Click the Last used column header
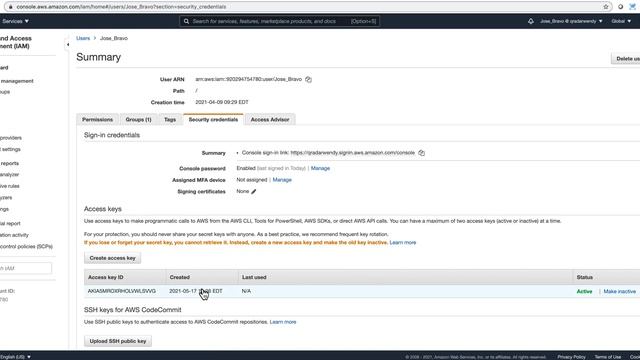640x360 pixels. tap(254, 277)
